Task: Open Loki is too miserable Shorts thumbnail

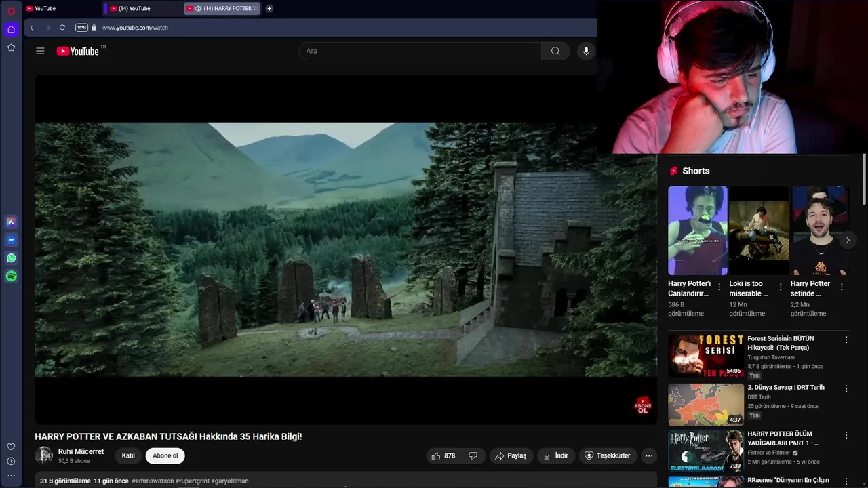Action: pos(759,230)
